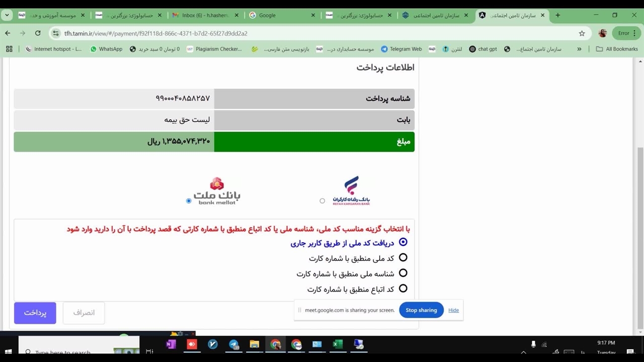This screenshot has height=362, width=644.
Task: Reload the page with the refresh icon
Action: [x=38, y=33]
